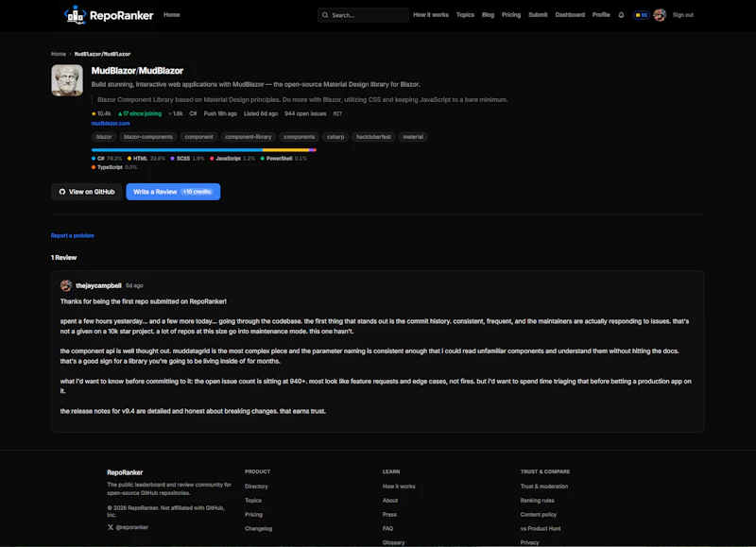Open Pricing in top navigation
Image resolution: width=756 pixels, height=547 pixels.
511,15
